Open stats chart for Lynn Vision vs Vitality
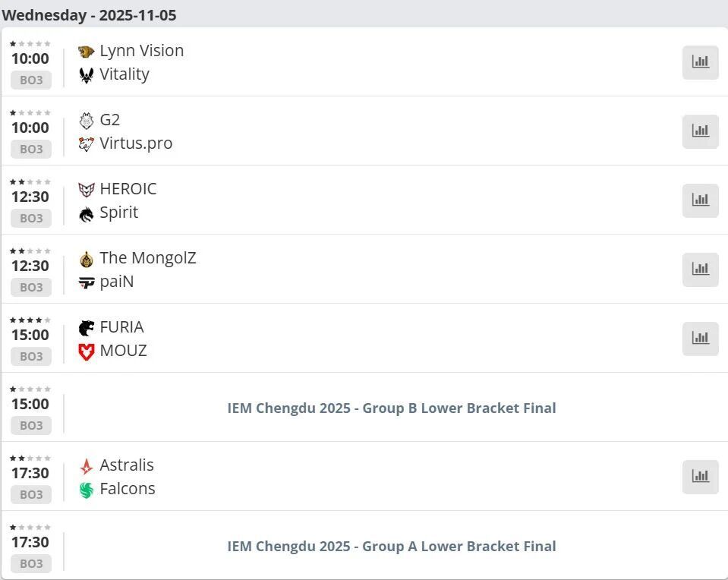Viewport: 728px width, 580px height. pos(700,62)
